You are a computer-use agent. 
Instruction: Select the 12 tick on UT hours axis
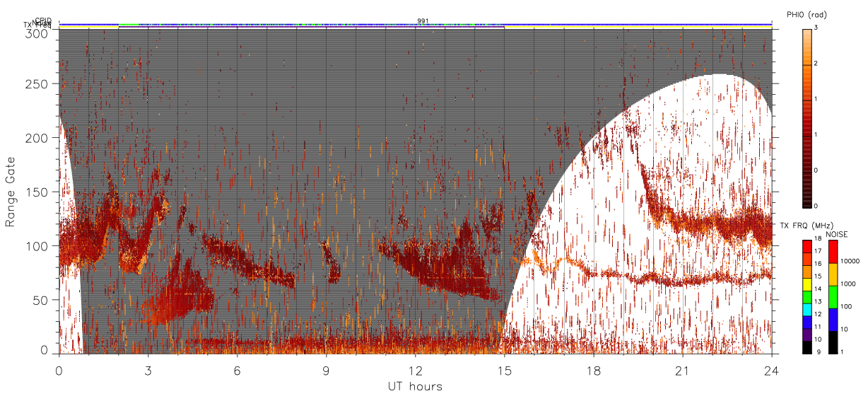coord(416,370)
